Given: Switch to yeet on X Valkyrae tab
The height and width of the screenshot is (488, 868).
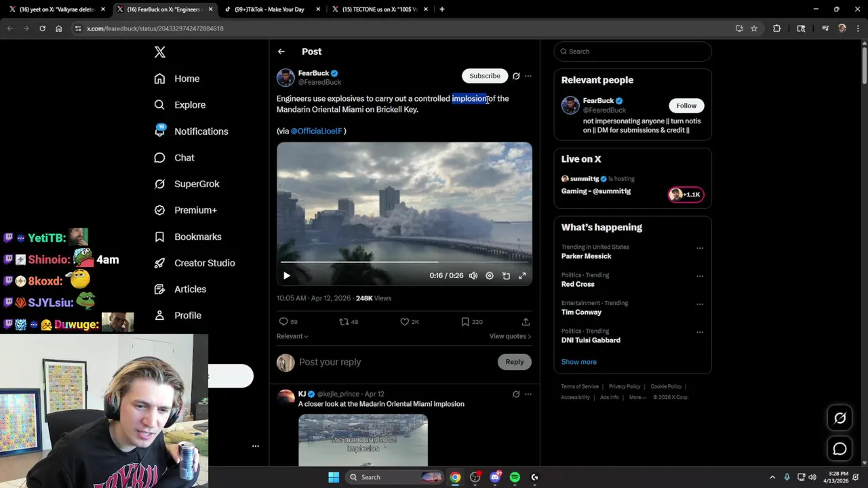Looking at the screenshot, I should (x=57, y=9).
